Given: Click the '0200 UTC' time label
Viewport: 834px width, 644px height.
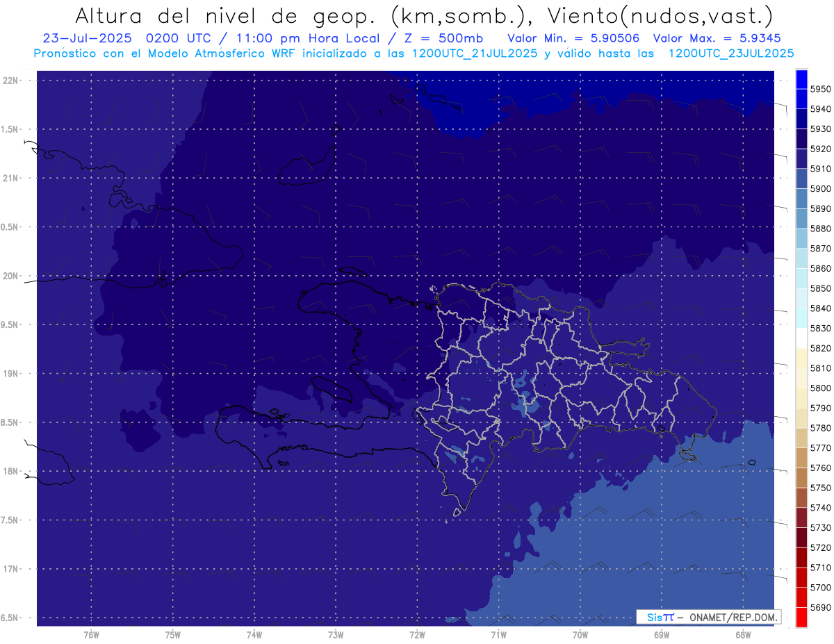Looking at the screenshot, I should point(180,38).
